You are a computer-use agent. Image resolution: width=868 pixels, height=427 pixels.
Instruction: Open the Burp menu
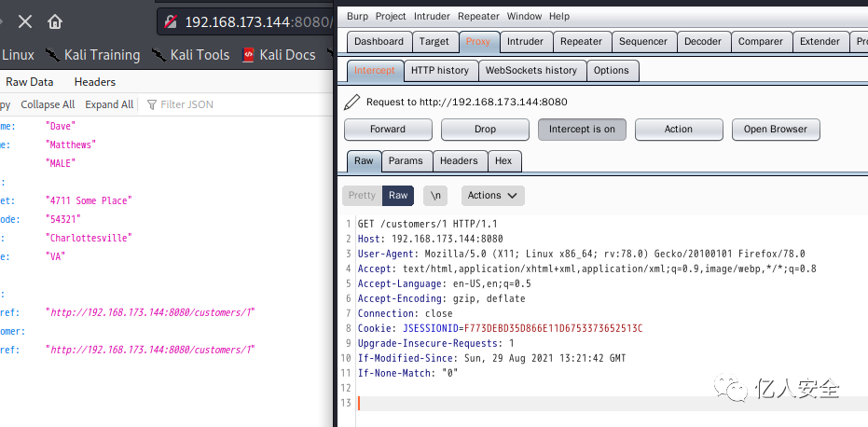coord(358,17)
